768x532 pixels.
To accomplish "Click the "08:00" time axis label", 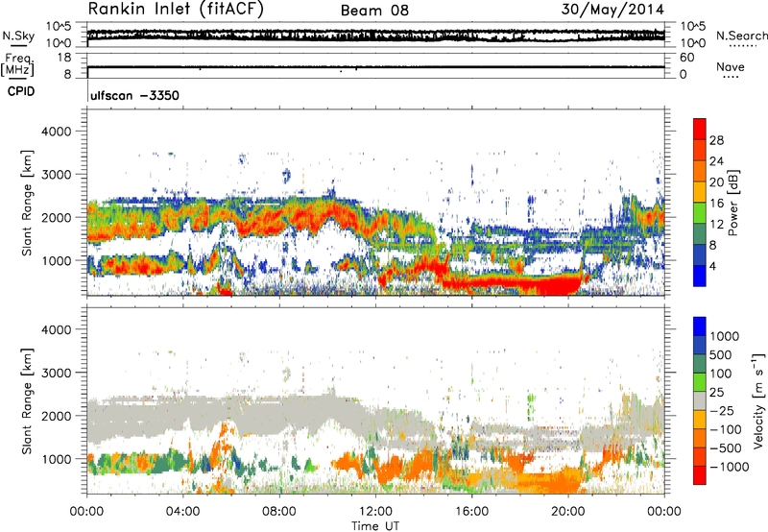I will [279, 512].
